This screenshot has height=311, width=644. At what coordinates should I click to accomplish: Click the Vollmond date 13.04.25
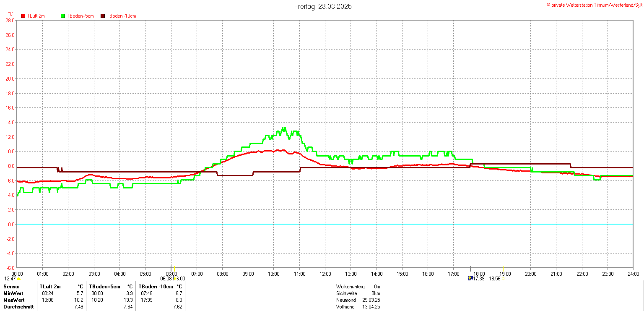[x=371, y=307]
